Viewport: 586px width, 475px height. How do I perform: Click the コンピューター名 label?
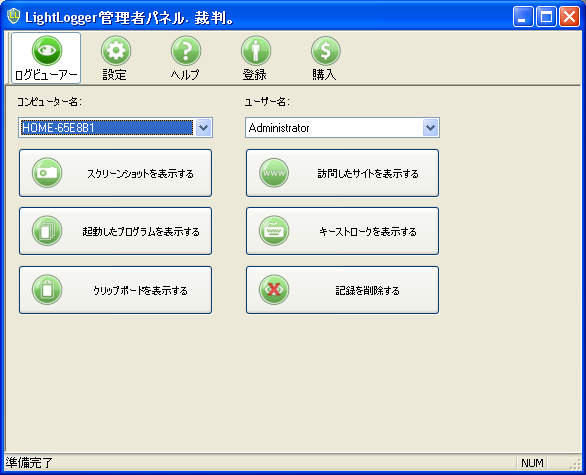click(x=49, y=102)
